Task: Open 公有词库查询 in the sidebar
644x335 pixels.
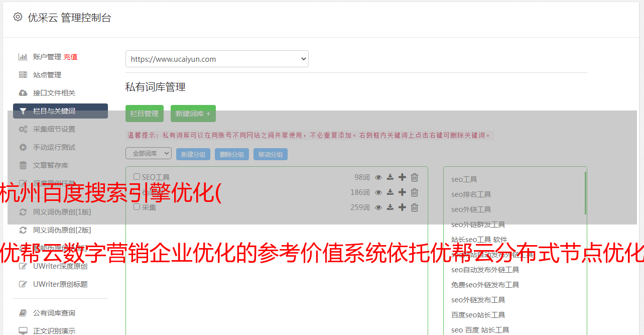Action: 54,313
